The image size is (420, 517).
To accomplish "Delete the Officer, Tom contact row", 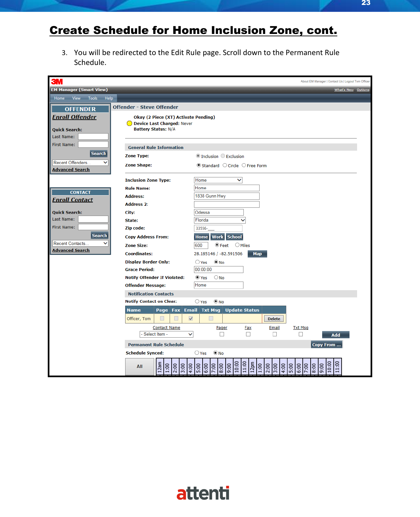I will pyautogui.click(x=274, y=319).
